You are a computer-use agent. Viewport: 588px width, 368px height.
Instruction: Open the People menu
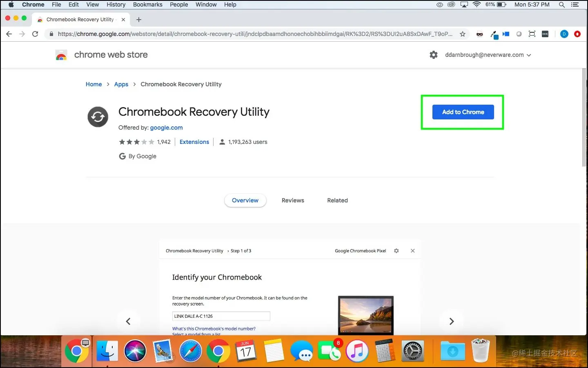point(179,4)
